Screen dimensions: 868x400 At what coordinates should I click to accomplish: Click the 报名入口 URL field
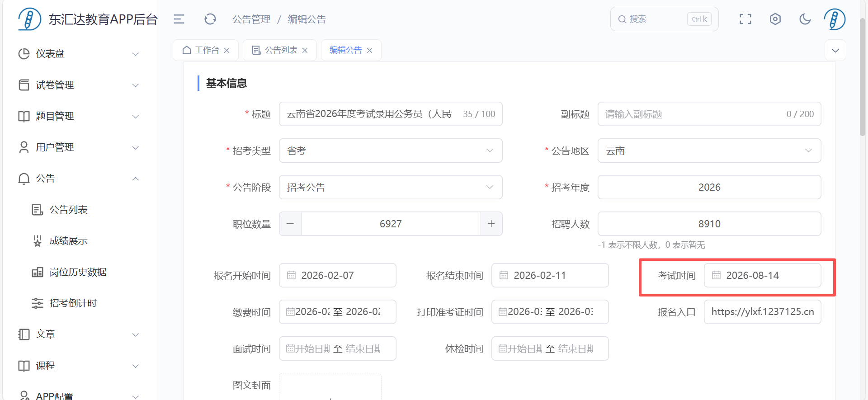point(763,312)
